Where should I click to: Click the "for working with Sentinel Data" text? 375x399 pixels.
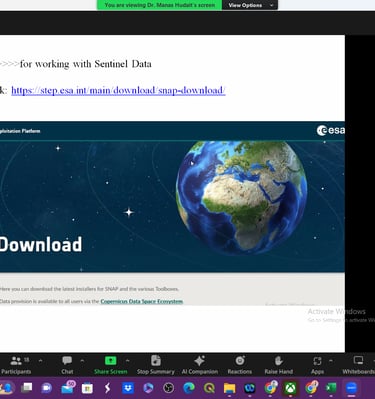86,64
